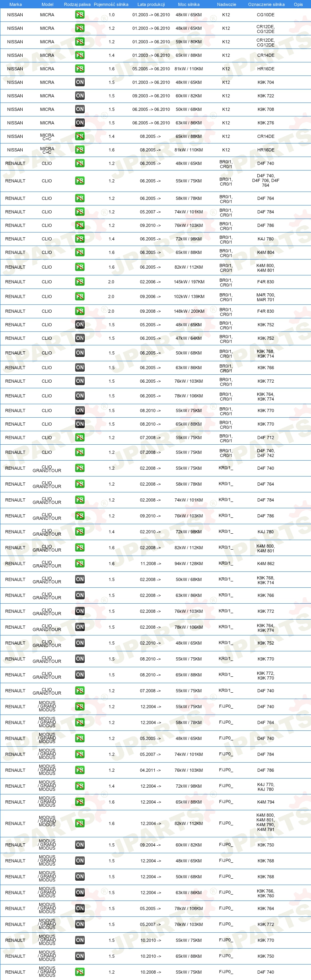
Task: Click PB icon in Modus 04.2011 D4F 786 row
Action: tap(80, 770)
